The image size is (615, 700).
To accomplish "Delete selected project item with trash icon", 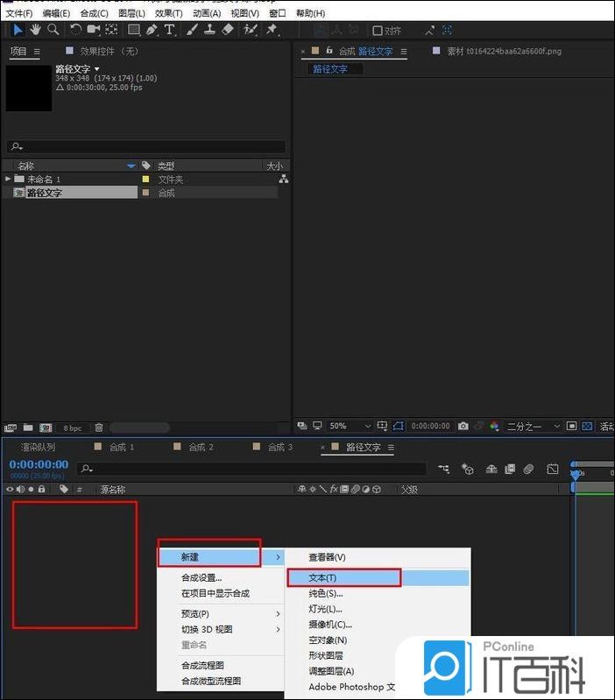I will click(x=99, y=428).
